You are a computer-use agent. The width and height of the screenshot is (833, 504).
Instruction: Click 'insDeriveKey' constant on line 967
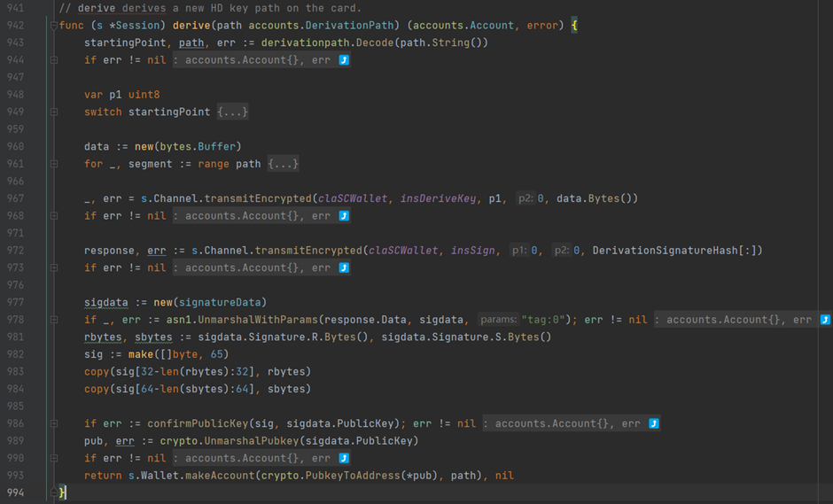pos(439,198)
